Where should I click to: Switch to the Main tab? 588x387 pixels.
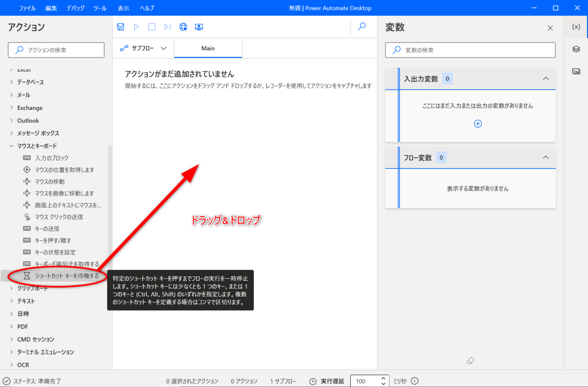[x=208, y=48]
